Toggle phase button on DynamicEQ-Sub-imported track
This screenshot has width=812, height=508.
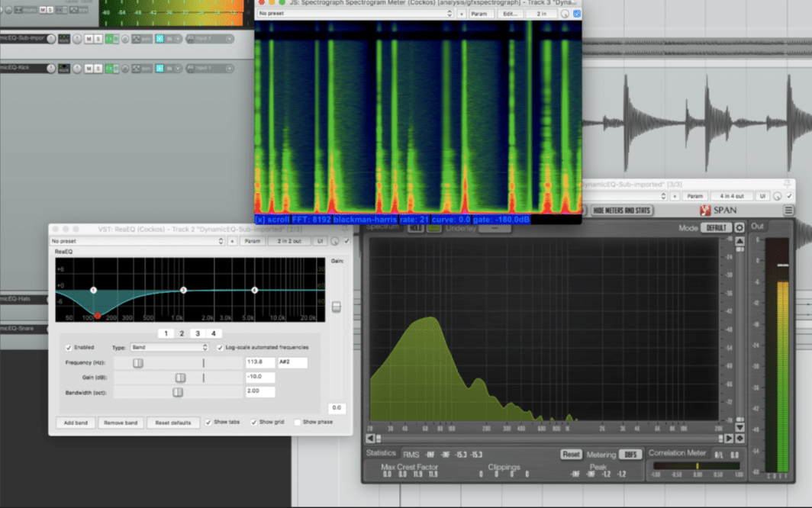(x=125, y=39)
